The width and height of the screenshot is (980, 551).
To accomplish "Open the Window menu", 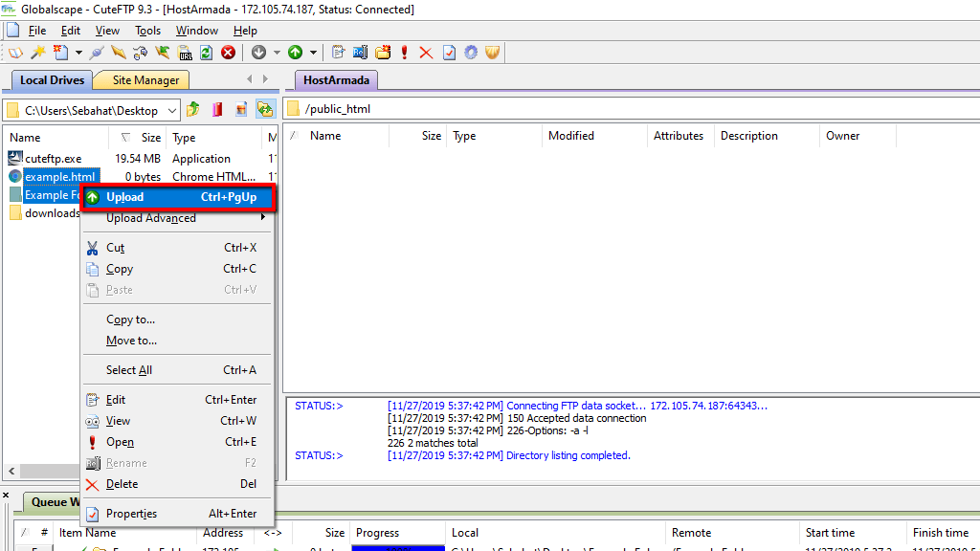I will click(x=197, y=31).
